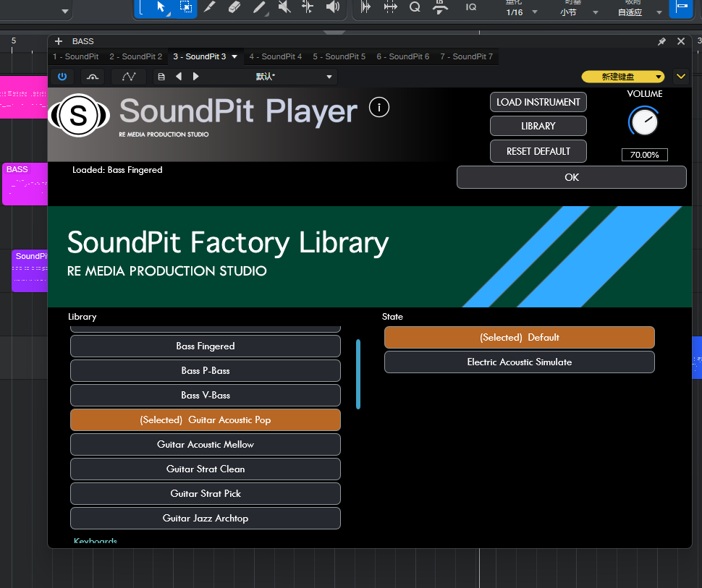Click the 70.00% volume value field
The width and height of the screenshot is (702, 588).
(x=644, y=155)
